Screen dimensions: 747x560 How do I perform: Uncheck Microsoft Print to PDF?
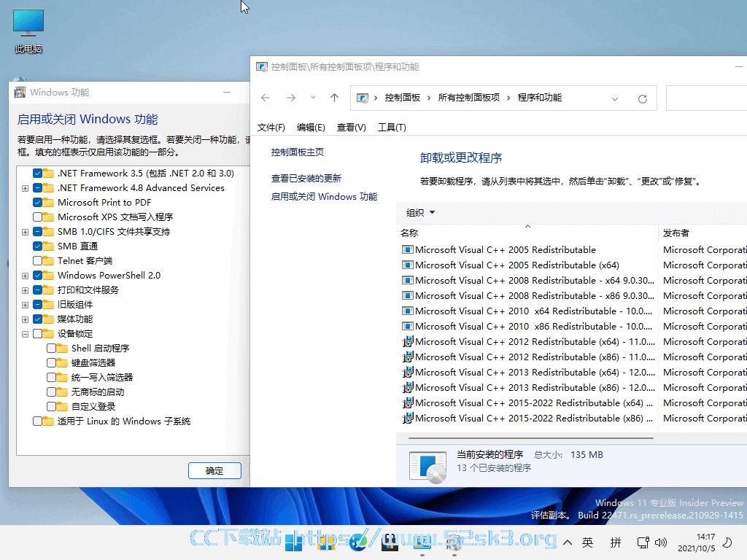pyautogui.click(x=38, y=203)
